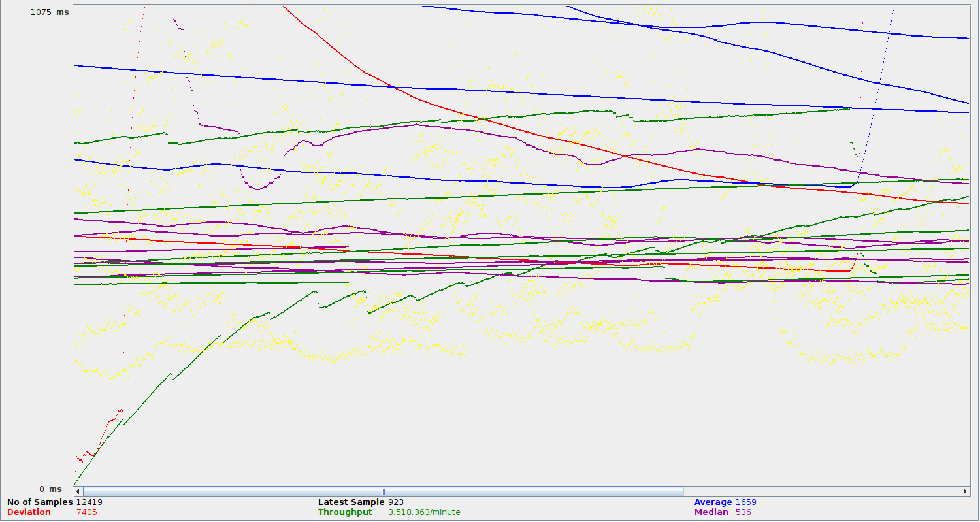The width and height of the screenshot is (980, 522).
Task: Click the 'Latest Sample' label
Action: (351, 502)
